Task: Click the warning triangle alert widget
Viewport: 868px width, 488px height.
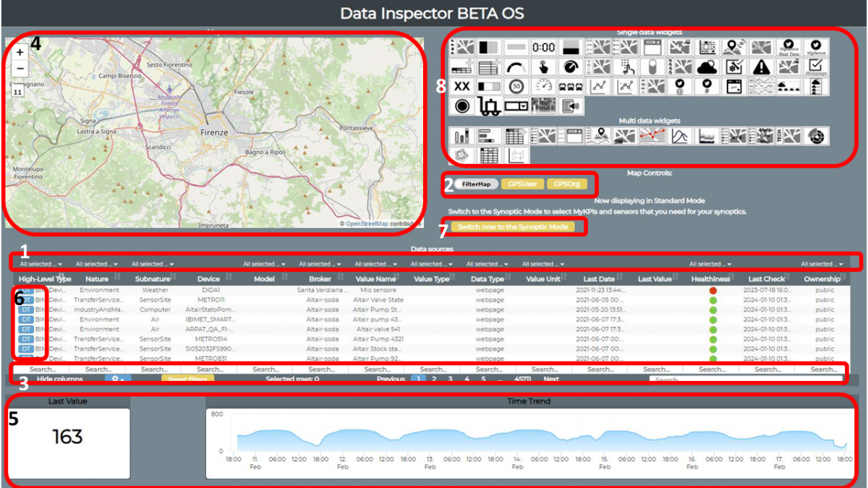Action: pyautogui.click(x=762, y=67)
